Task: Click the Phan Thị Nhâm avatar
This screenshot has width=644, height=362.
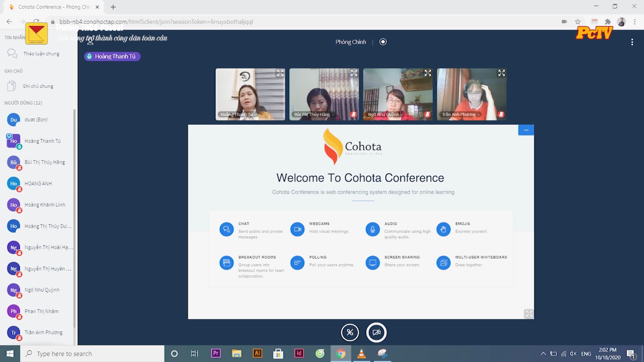Action: [13, 311]
